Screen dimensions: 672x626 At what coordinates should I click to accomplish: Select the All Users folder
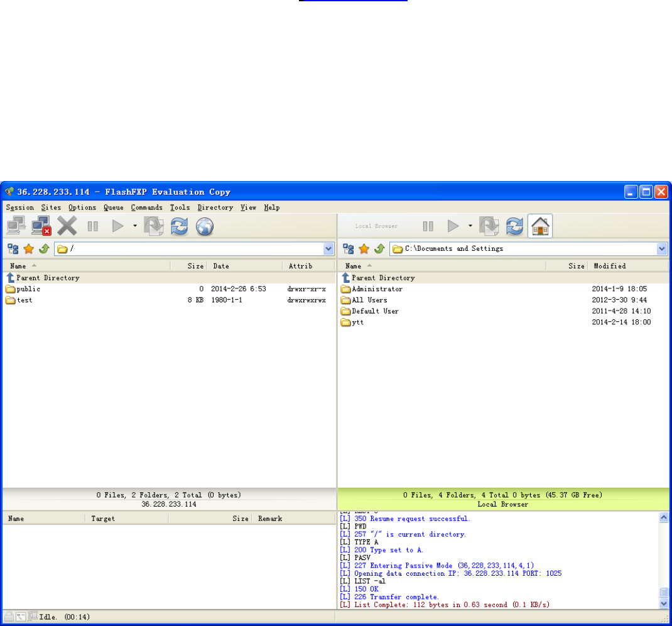tap(503, 300)
